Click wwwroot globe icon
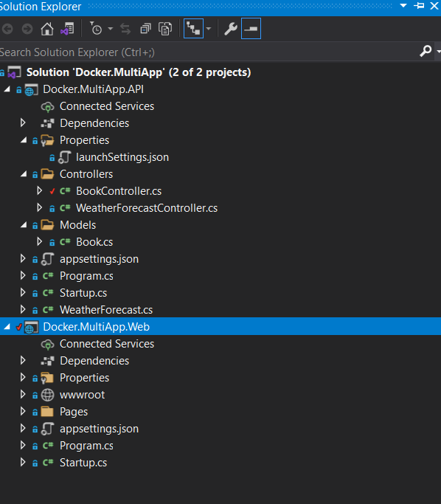The image size is (441, 504). point(47,395)
